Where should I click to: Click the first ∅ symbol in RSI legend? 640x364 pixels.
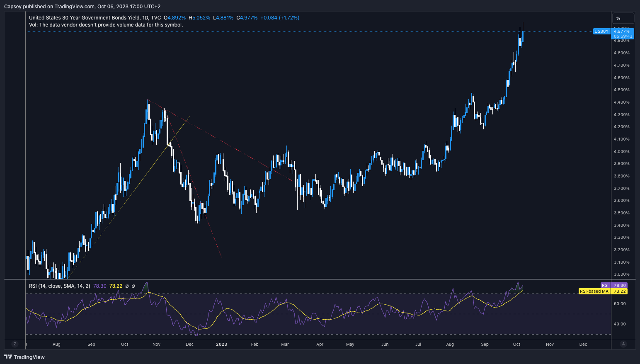point(127,286)
